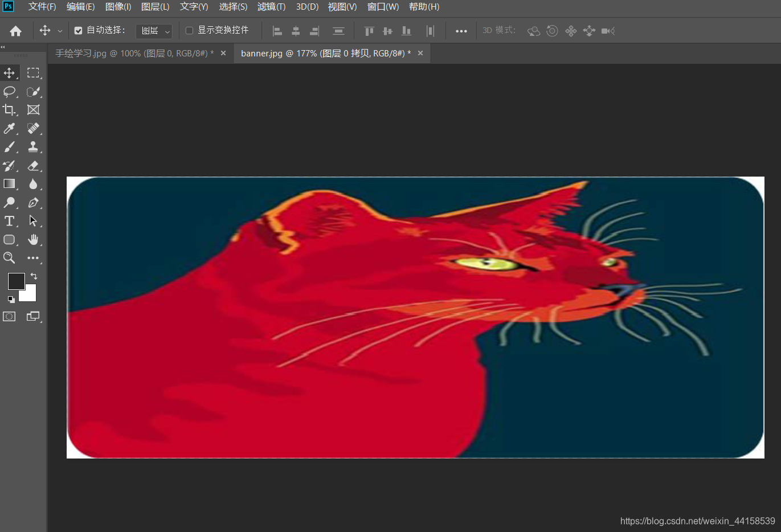The image size is (781, 532).
Task: Select the Brush tool
Action: [x=9, y=146]
